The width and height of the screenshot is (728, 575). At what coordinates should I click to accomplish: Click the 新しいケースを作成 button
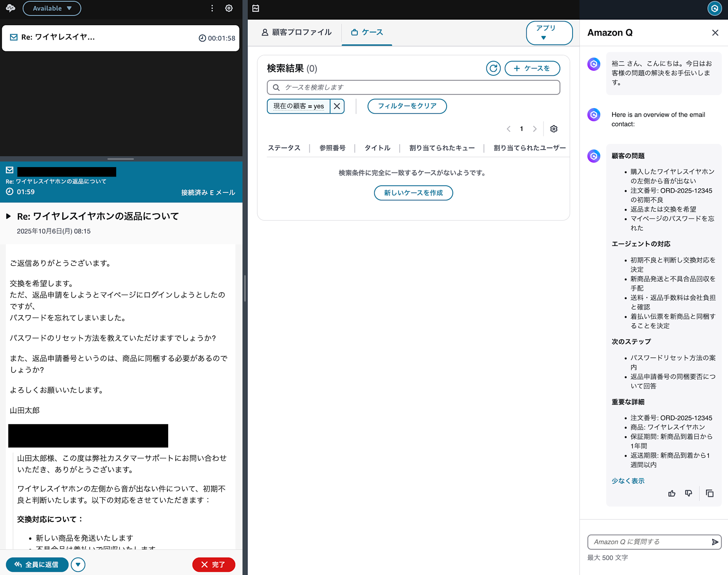(x=413, y=193)
